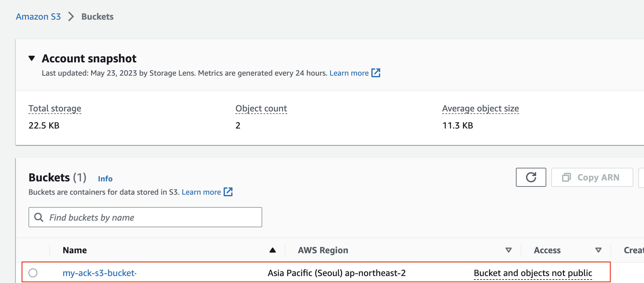Select the 11.3 KB average size value

coord(458,126)
